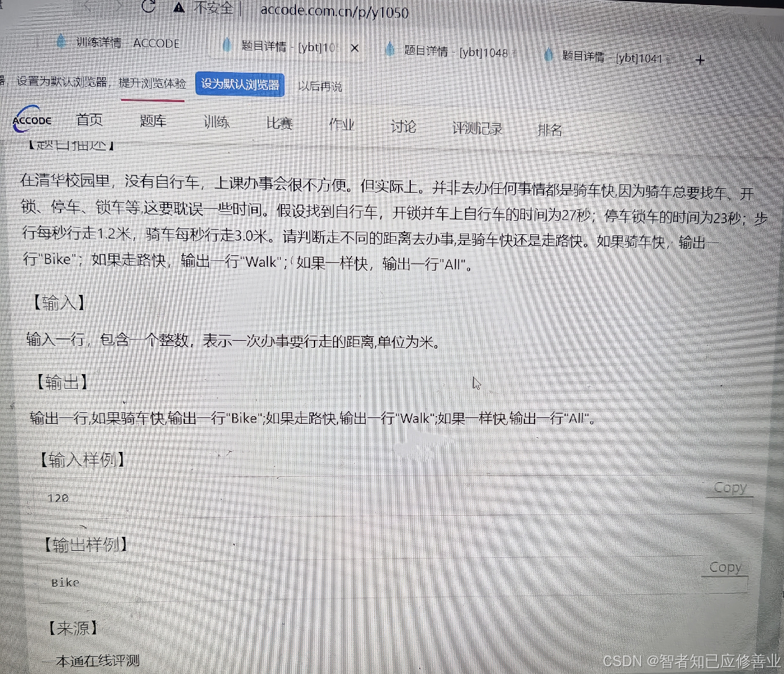Click the 【输入】 section heading

59,303
